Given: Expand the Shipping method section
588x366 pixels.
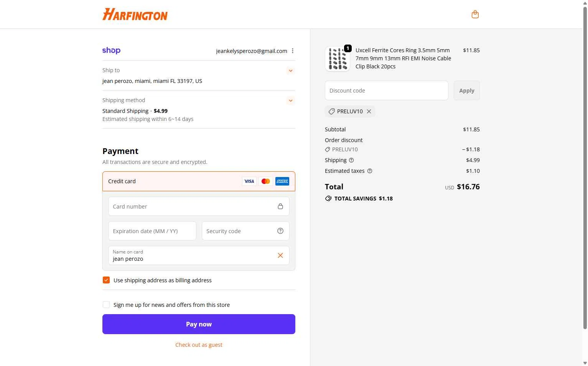Looking at the screenshot, I should click(291, 101).
